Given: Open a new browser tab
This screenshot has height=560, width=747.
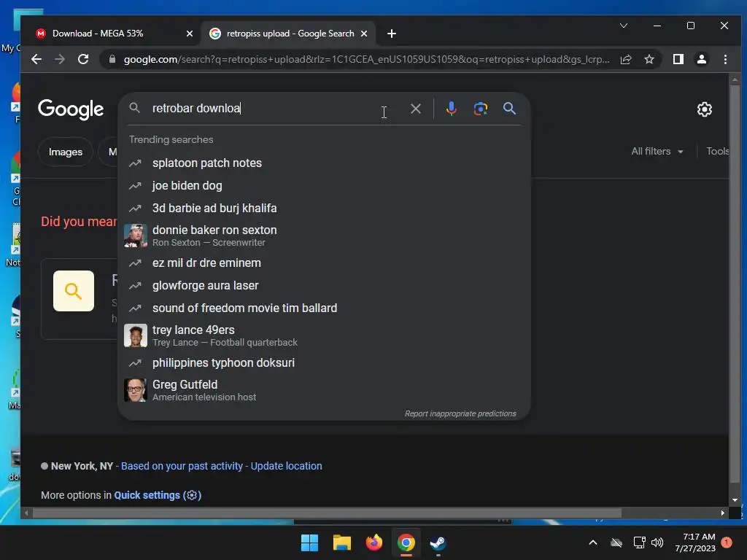Looking at the screenshot, I should point(392,34).
